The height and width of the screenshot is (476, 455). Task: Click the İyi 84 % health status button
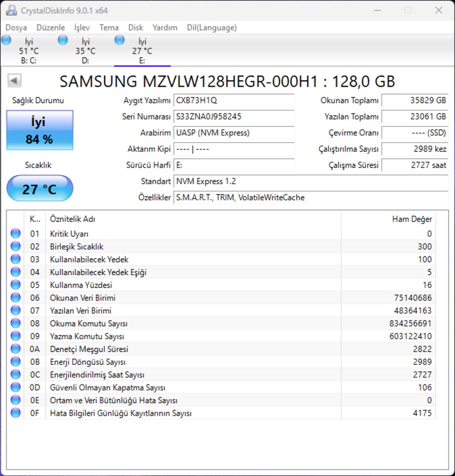(40, 130)
